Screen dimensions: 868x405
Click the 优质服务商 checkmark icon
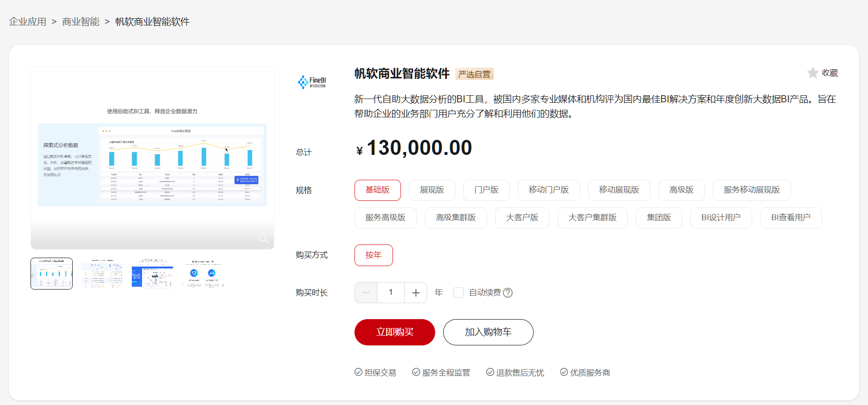click(564, 372)
